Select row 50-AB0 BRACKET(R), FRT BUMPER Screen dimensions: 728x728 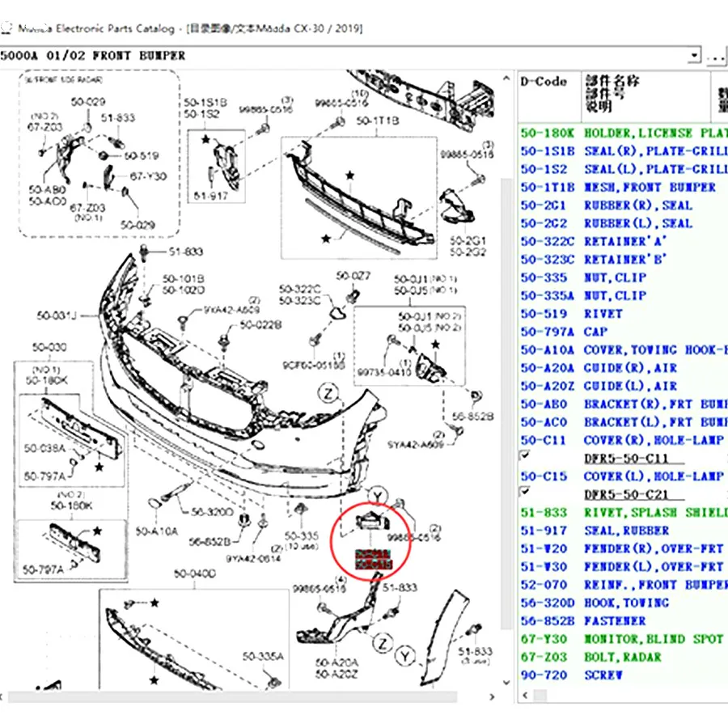(623, 404)
